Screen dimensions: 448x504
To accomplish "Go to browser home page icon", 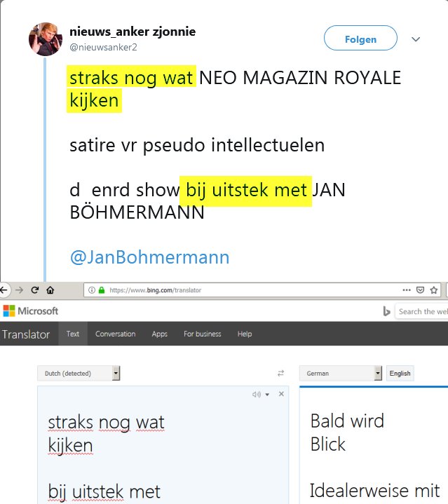I will click(50, 290).
